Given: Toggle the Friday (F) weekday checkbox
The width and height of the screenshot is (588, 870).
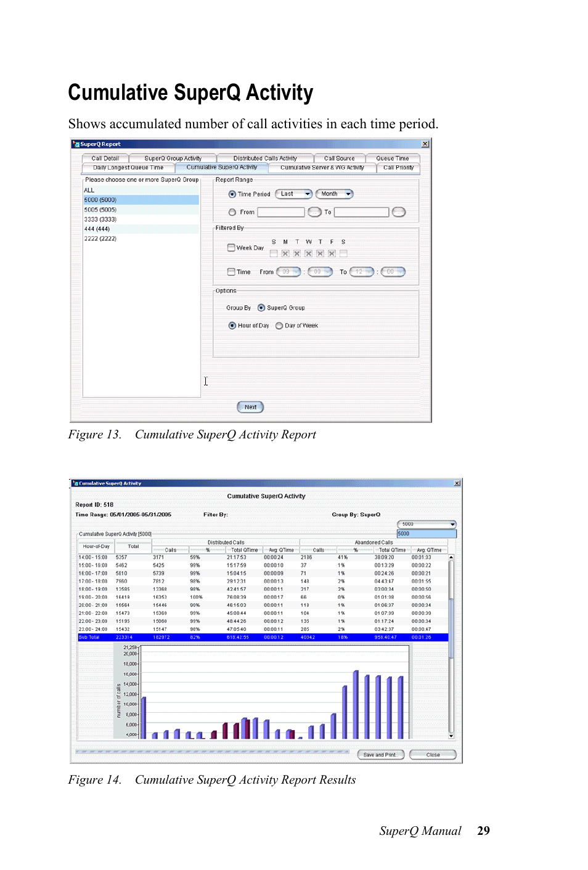Looking at the screenshot, I should [332, 253].
